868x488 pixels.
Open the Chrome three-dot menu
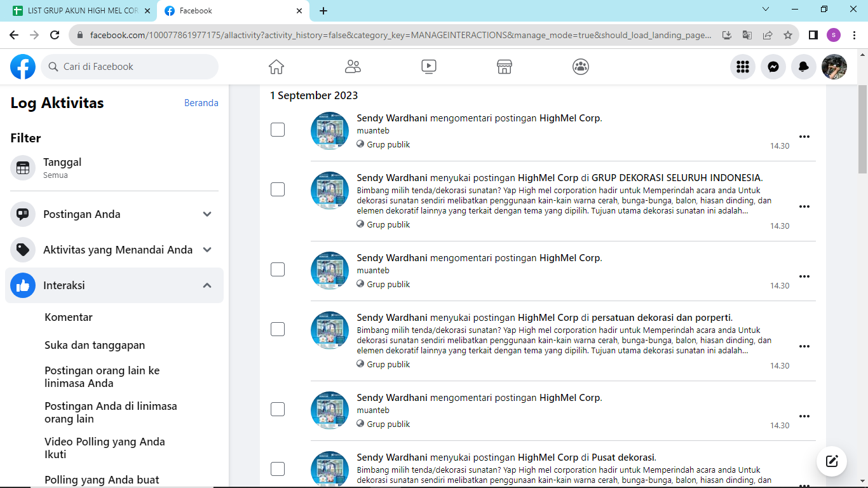tap(854, 35)
